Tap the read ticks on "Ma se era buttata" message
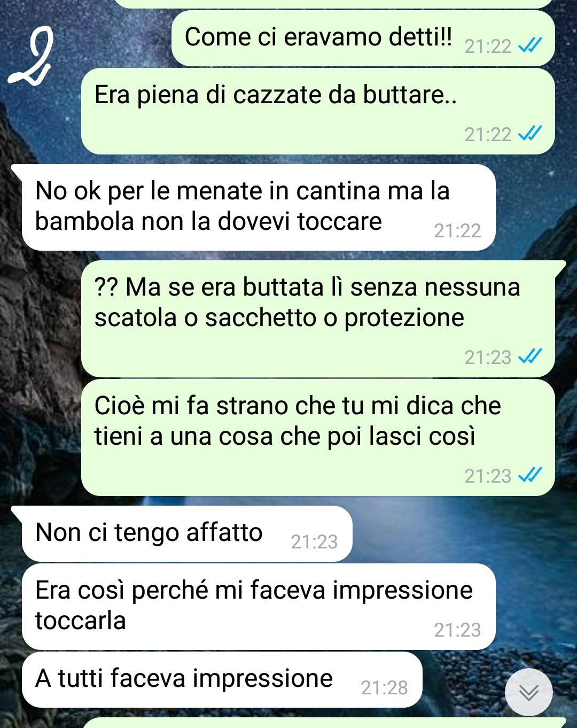This screenshot has width=577, height=728. (x=531, y=357)
